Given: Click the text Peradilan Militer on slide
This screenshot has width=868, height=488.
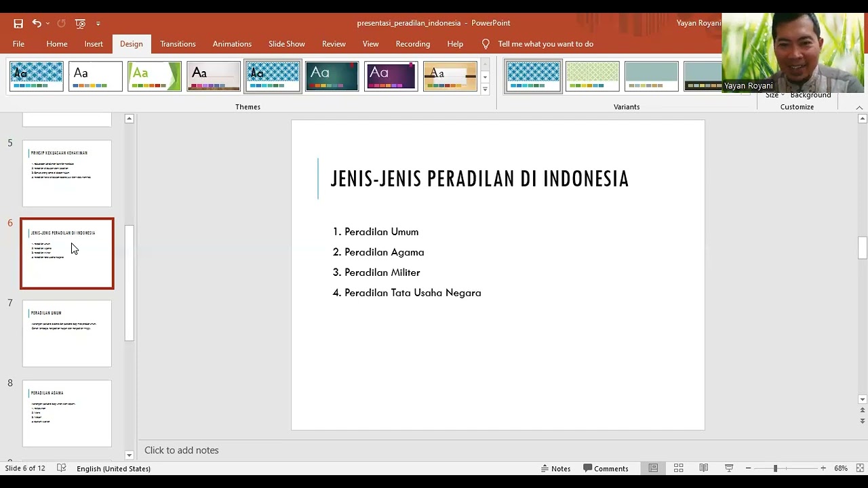Looking at the screenshot, I should 382,272.
